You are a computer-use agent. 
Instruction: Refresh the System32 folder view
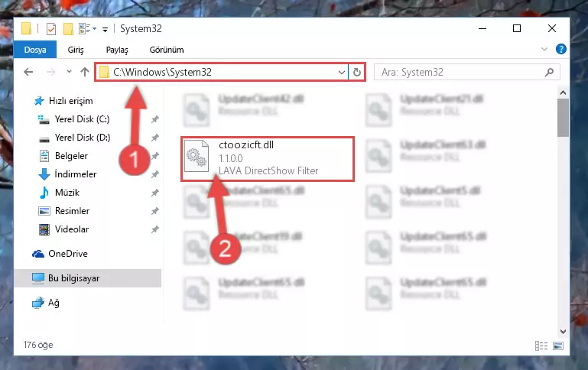click(356, 72)
